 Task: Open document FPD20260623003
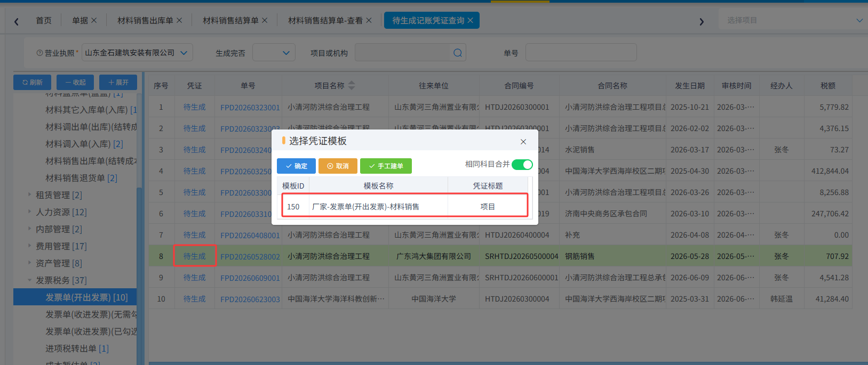[x=250, y=299]
